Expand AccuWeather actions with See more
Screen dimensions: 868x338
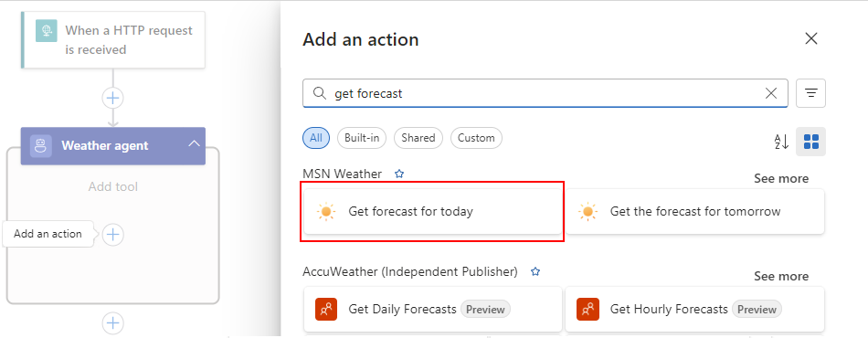point(781,276)
